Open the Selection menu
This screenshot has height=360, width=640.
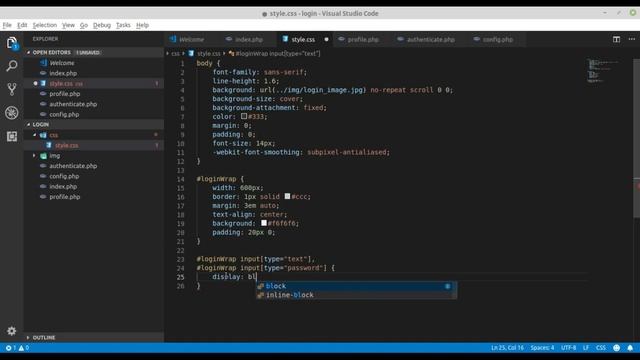(x=45, y=25)
